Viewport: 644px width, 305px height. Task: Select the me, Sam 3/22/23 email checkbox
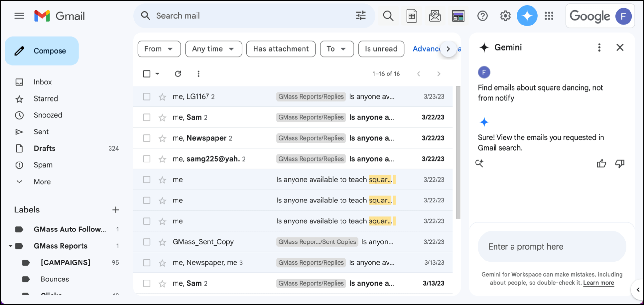point(147,117)
